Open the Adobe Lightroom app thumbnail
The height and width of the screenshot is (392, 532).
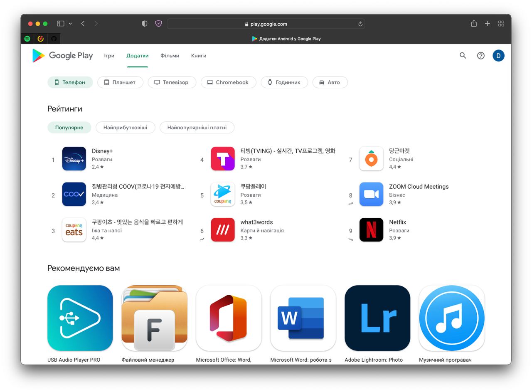point(377,318)
